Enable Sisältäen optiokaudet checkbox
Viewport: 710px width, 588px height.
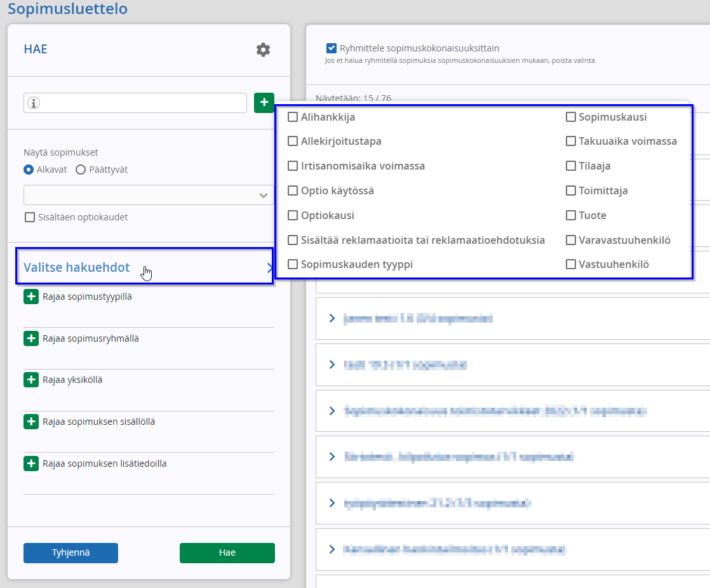tap(30, 217)
